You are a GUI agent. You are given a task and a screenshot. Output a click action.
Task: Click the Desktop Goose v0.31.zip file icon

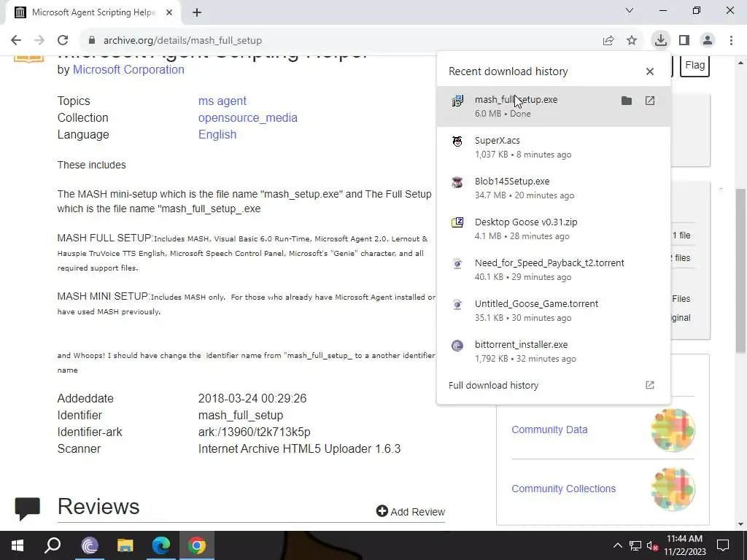(457, 222)
